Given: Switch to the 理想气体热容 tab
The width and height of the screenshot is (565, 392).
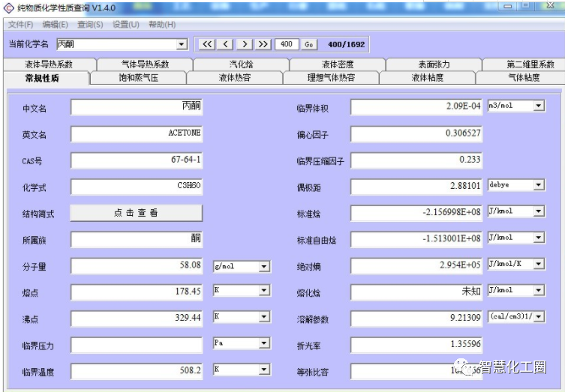Looking at the screenshot, I should 331,78.
